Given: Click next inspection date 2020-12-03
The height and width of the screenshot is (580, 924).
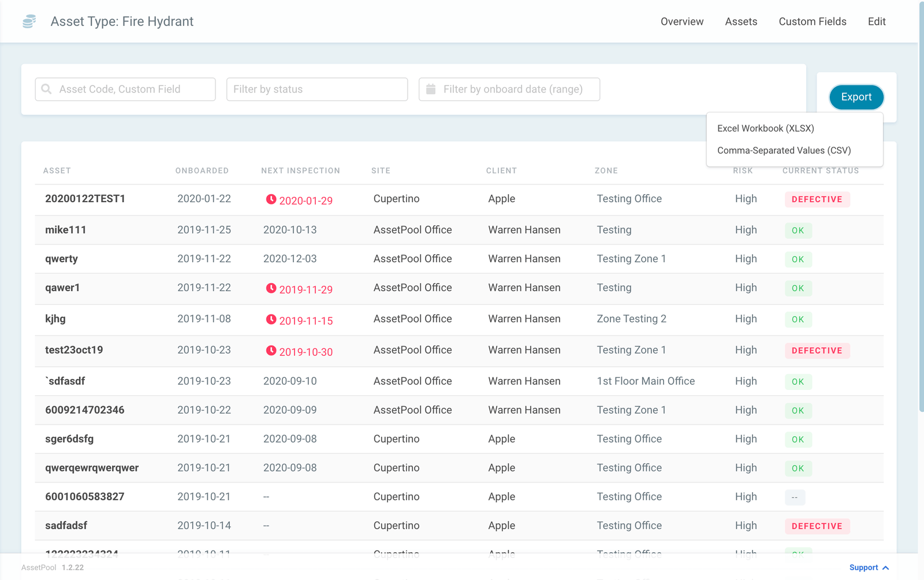Looking at the screenshot, I should click(x=290, y=259).
